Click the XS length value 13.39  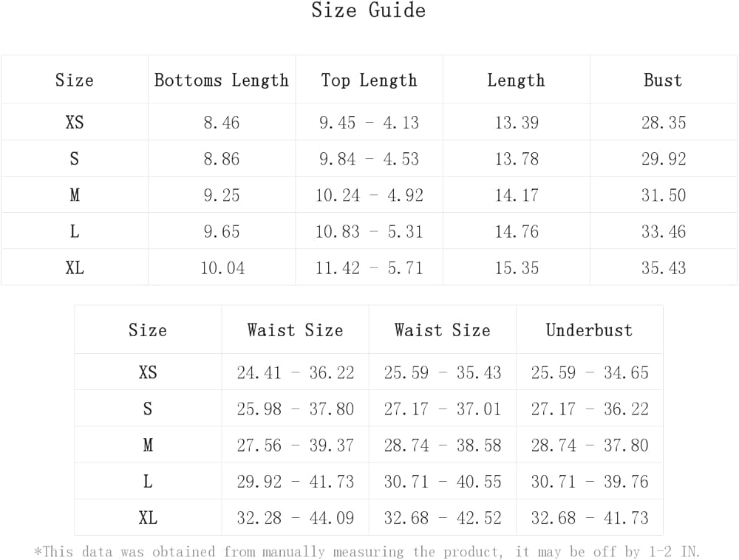[517, 123]
